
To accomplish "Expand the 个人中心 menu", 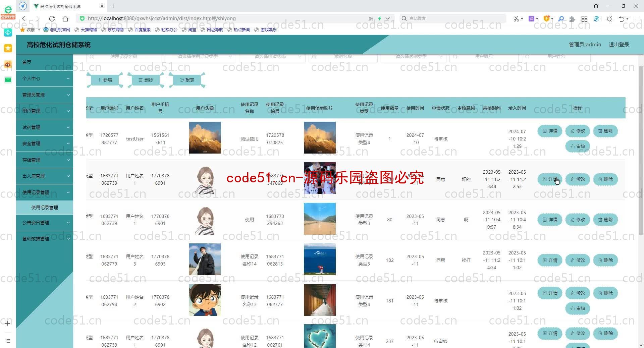I will [x=45, y=78].
